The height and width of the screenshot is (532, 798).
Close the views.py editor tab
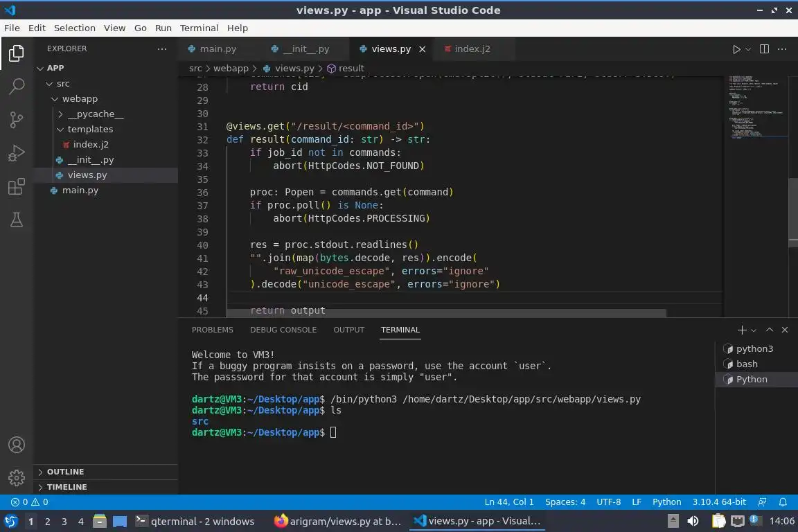pyautogui.click(x=422, y=49)
